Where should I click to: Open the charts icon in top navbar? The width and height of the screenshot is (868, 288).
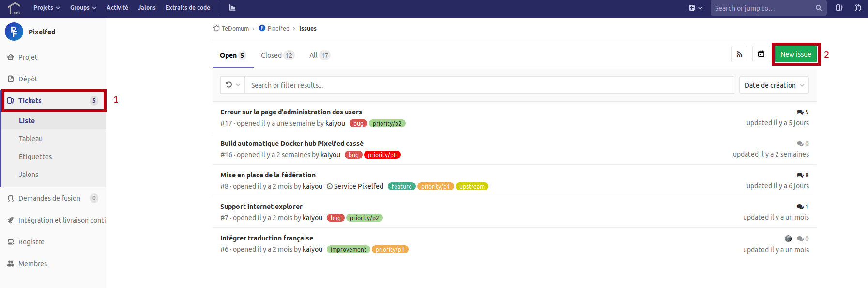coord(232,8)
